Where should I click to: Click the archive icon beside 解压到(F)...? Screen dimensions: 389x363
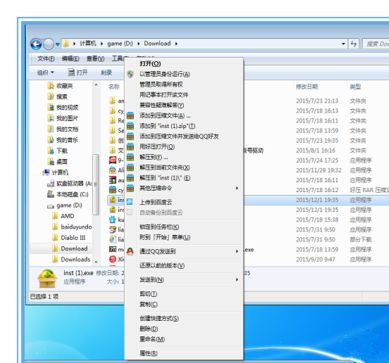[130, 157]
